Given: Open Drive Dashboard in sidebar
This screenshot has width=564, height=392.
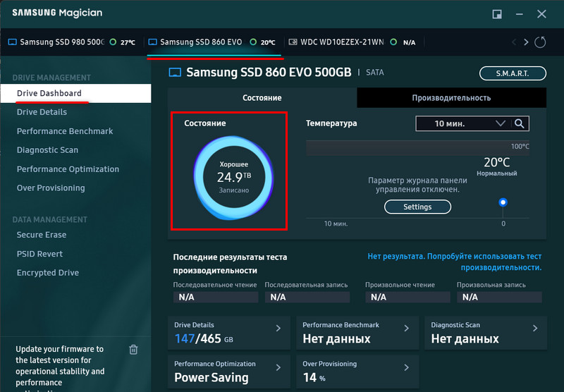Looking at the screenshot, I should pos(75,93).
